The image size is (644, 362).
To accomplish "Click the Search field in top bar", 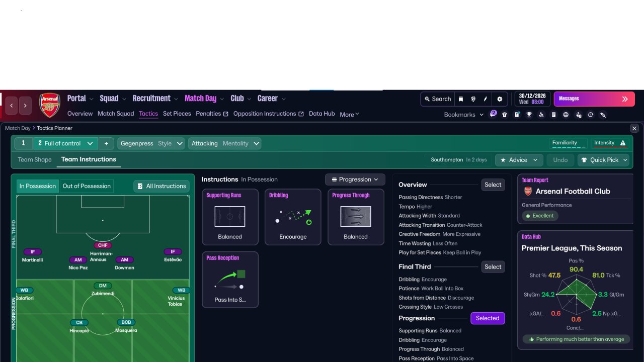I will [438, 99].
